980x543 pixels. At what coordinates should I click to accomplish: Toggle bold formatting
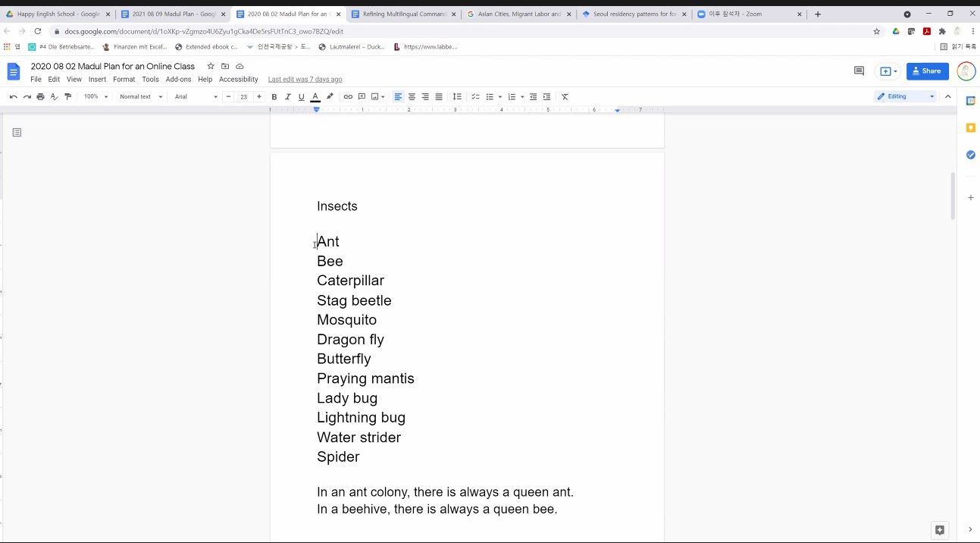(274, 97)
